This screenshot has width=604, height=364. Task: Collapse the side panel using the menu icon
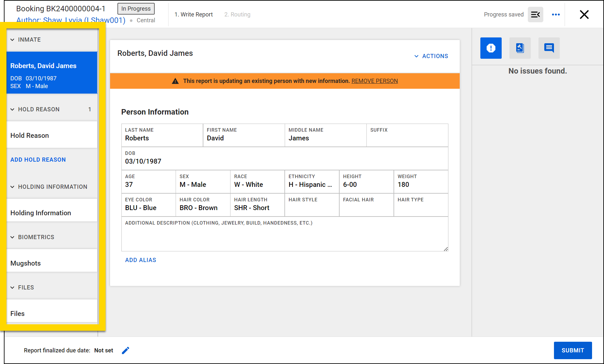[535, 14]
